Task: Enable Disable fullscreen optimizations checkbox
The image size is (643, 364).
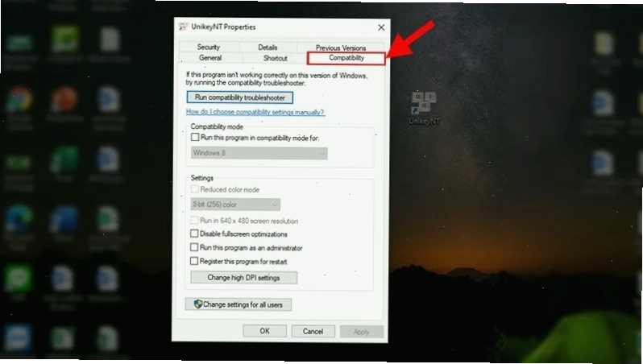Action: (194, 234)
